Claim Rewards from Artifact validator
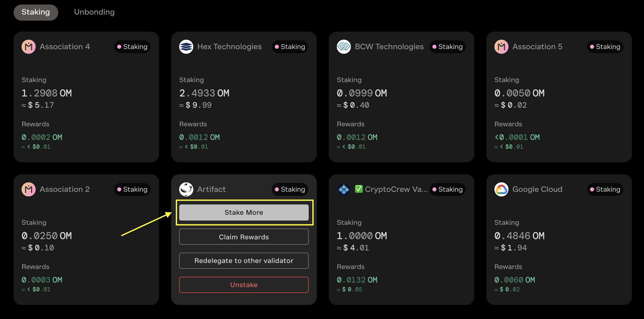 tap(244, 237)
